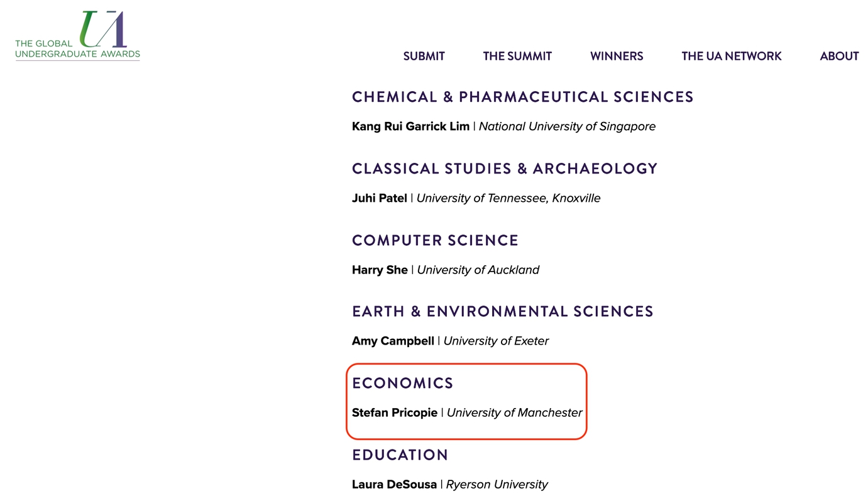This screenshot has width=868, height=503.
Task: Click University of Tennessee, Knoxville text
Action: (508, 198)
